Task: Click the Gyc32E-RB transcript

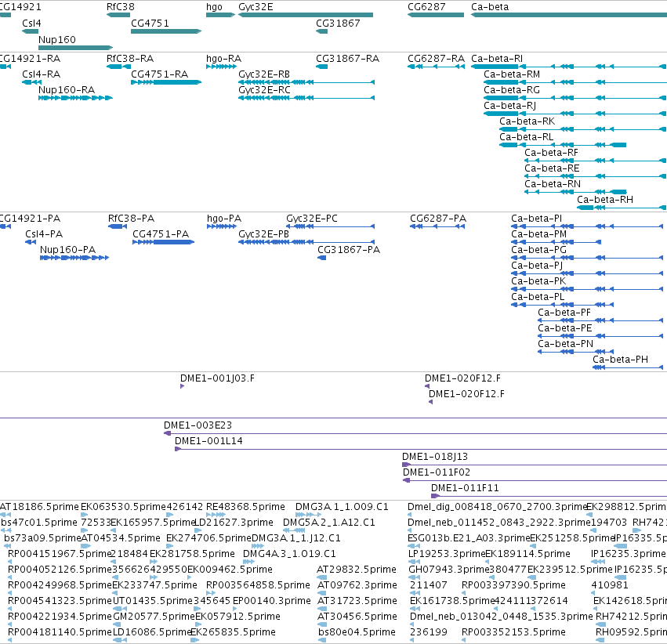Action: 306,82
